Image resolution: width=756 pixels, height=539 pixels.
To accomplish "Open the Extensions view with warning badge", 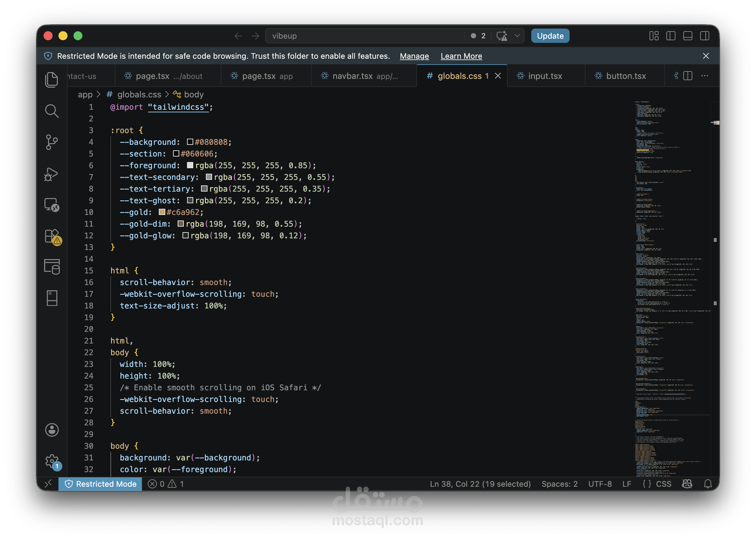I will point(52,237).
